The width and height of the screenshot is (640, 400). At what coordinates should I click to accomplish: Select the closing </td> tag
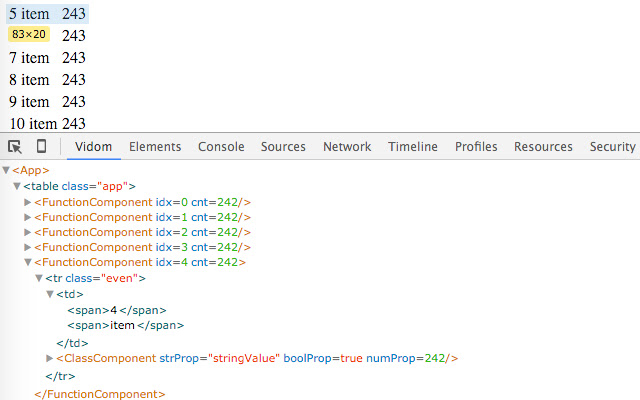(72, 343)
